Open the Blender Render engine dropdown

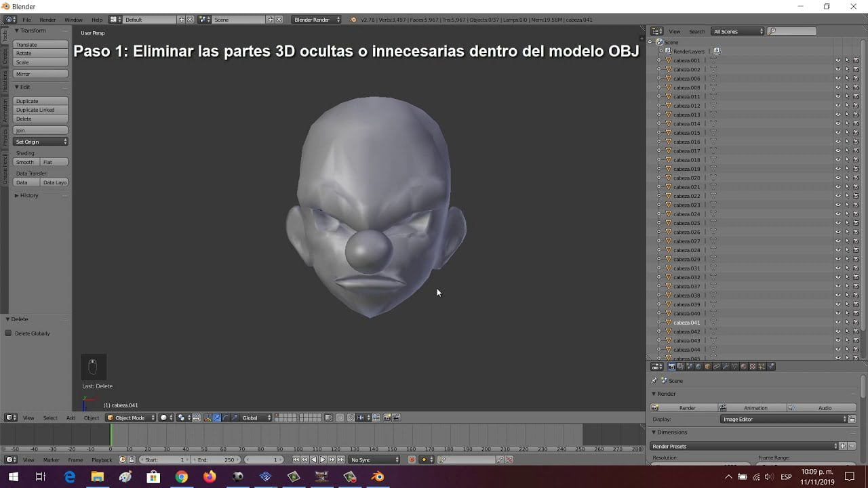(x=316, y=20)
